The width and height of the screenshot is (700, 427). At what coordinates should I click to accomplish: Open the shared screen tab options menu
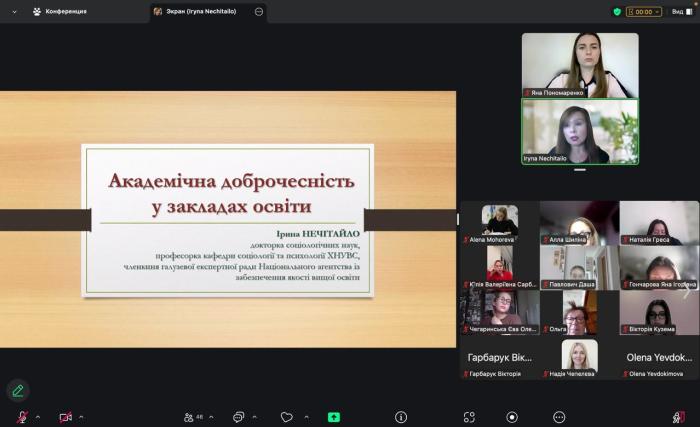(x=259, y=12)
